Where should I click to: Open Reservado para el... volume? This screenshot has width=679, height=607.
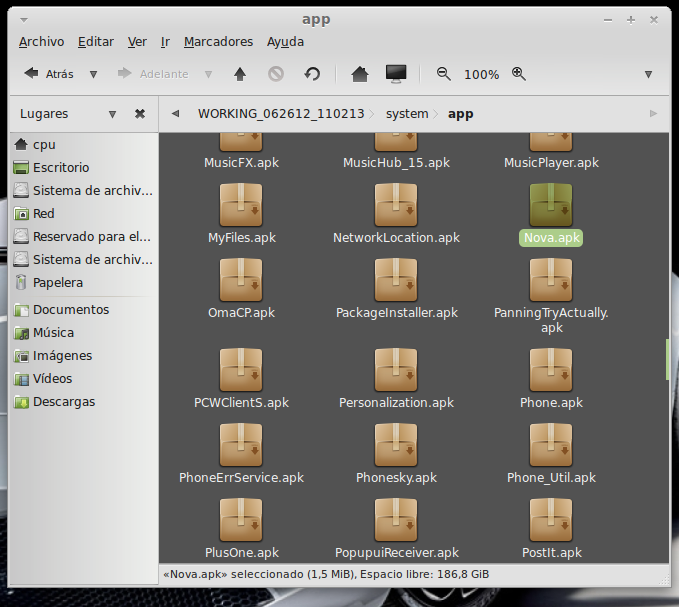83,236
